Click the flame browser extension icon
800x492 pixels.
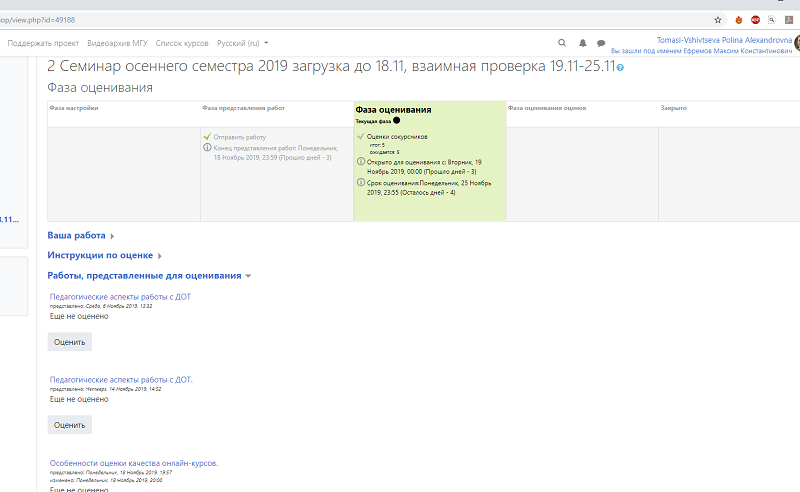(x=739, y=19)
